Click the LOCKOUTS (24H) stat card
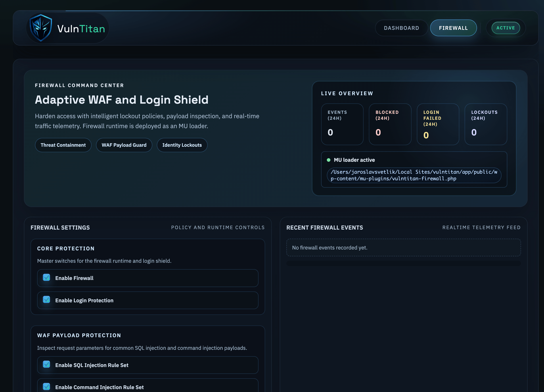 point(486,124)
